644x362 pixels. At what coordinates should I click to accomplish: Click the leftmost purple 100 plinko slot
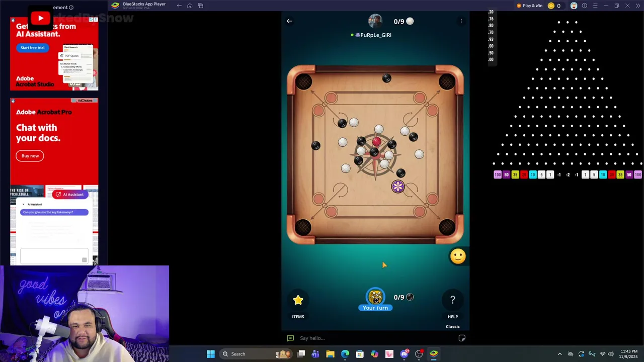498,174
